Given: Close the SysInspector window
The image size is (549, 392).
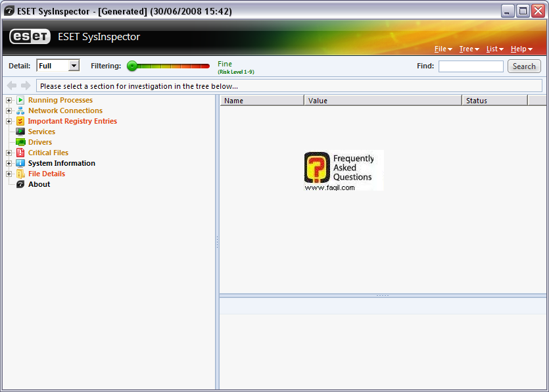Looking at the screenshot, I should tap(538, 11).
